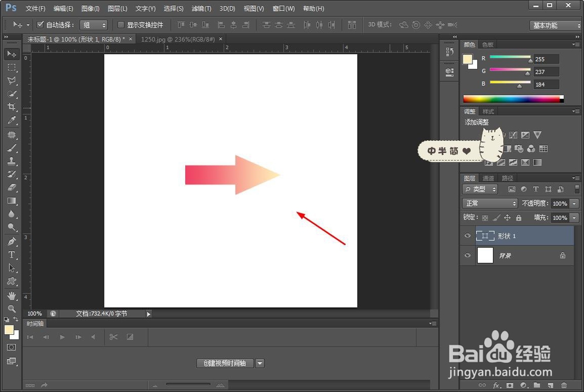The height and width of the screenshot is (392, 584).
Task: Toggle the 自动选择 checkbox
Action: pos(40,25)
